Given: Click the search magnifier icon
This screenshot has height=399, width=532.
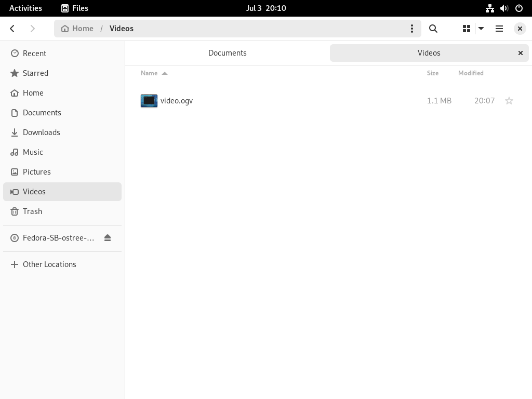Looking at the screenshot, I should [x=433, y=29].
